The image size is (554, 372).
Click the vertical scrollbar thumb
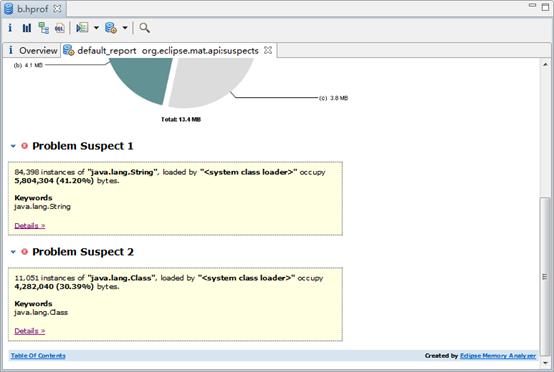tap(545, 276)
